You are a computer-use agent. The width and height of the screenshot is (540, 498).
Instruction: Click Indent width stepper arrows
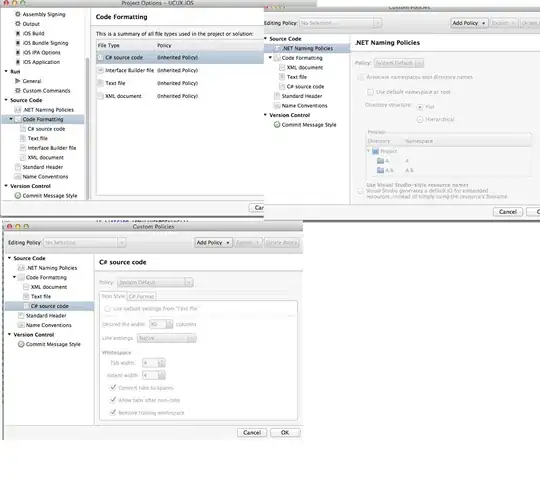(161, 375)
